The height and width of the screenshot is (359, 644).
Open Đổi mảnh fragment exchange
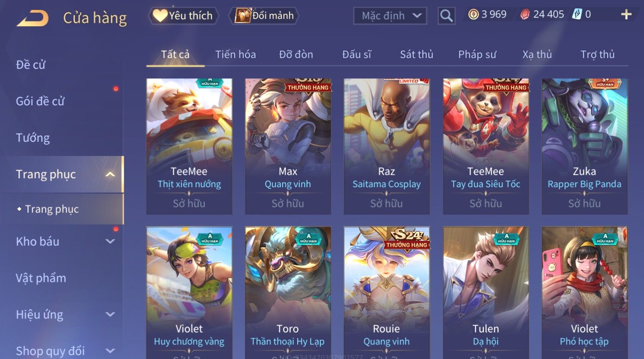click(x=264, y=16)
